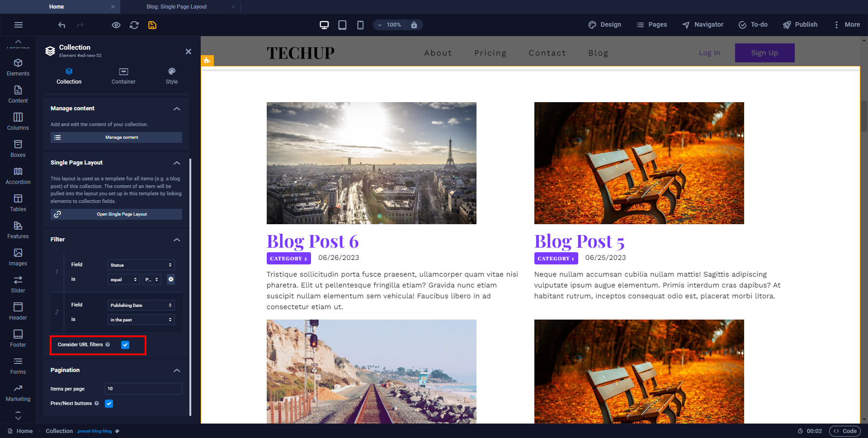
Task: Open Columns in the sidebar
Action: click(18, 122)
